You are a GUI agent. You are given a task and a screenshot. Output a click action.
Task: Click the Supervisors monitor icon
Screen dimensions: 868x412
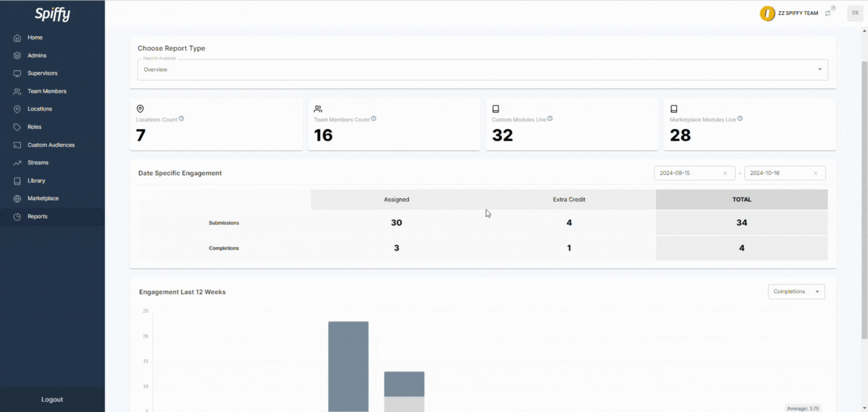[x=17, y=74]
